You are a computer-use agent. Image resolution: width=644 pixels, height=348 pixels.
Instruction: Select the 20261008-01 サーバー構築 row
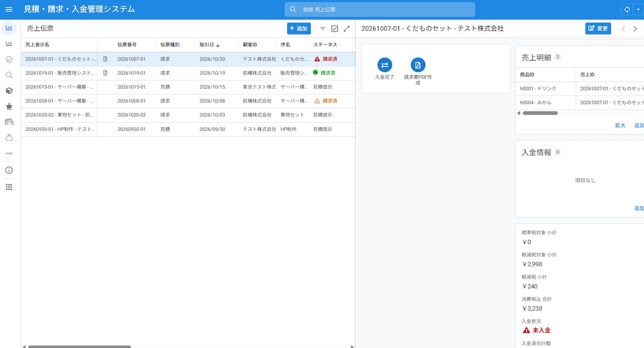[188, 101]
